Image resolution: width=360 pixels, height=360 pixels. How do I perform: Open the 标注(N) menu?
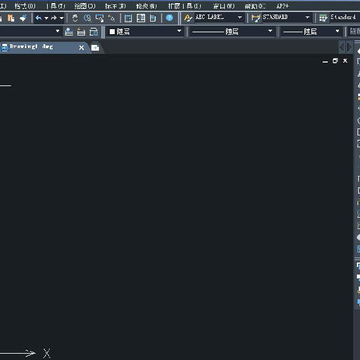click(115, 6)
